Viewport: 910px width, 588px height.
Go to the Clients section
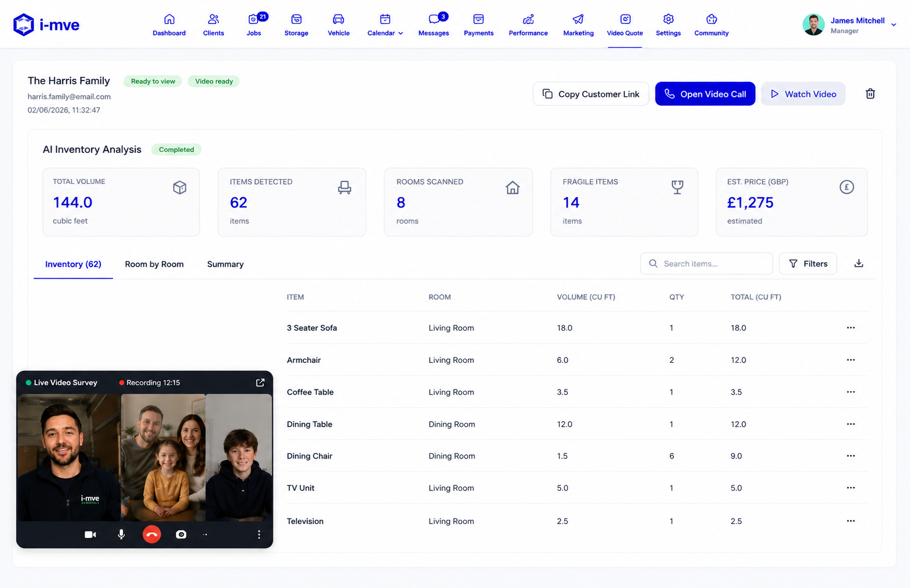[x=213, y=25]
